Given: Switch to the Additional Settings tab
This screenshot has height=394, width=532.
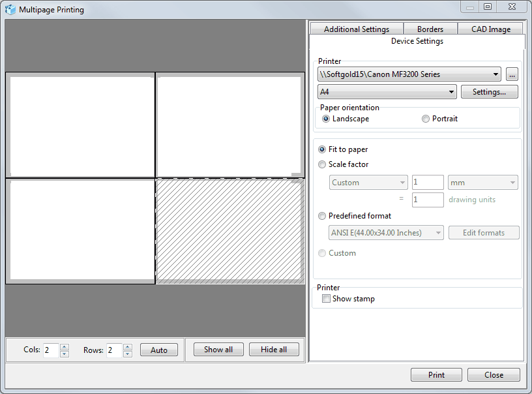Looking at the screenshot, I should pyautogui.click(x=357, y=29).
